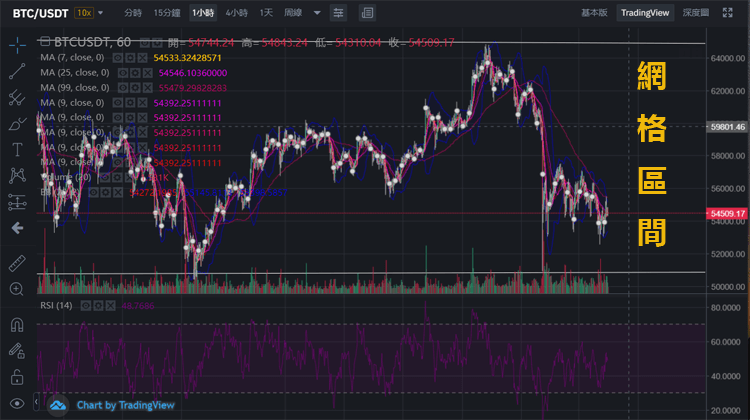Toggle magnet mode on drawing toolbar
Screen dimensions: 750x420
17,324
